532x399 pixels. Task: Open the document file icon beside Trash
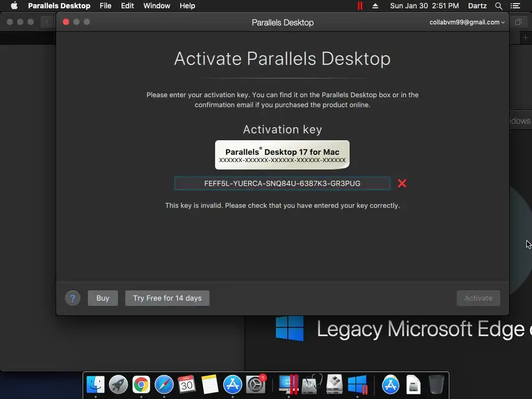(x=413, y=385)
